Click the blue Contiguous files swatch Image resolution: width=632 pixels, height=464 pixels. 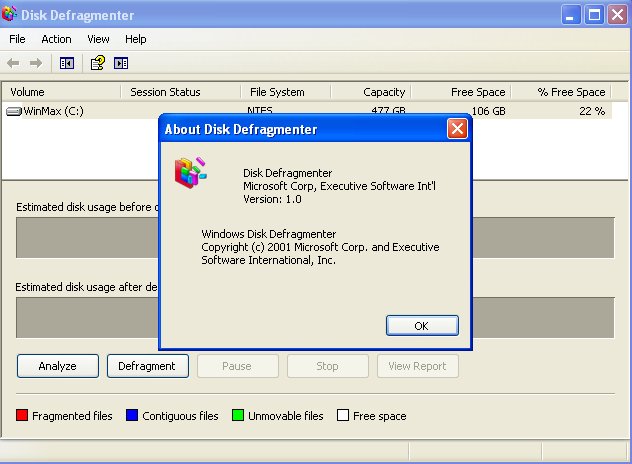(132, 415)
